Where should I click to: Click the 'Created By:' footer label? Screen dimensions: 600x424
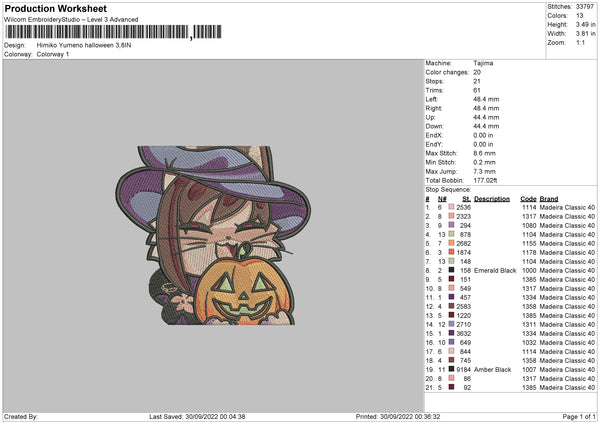click(21, 416)
